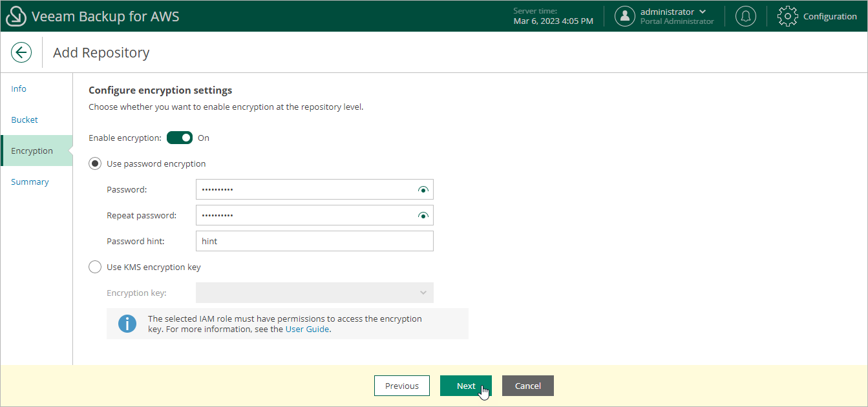868x407 pixels.
Task: Reveal the Password field using its eye icon
Action: pos(423,189)
